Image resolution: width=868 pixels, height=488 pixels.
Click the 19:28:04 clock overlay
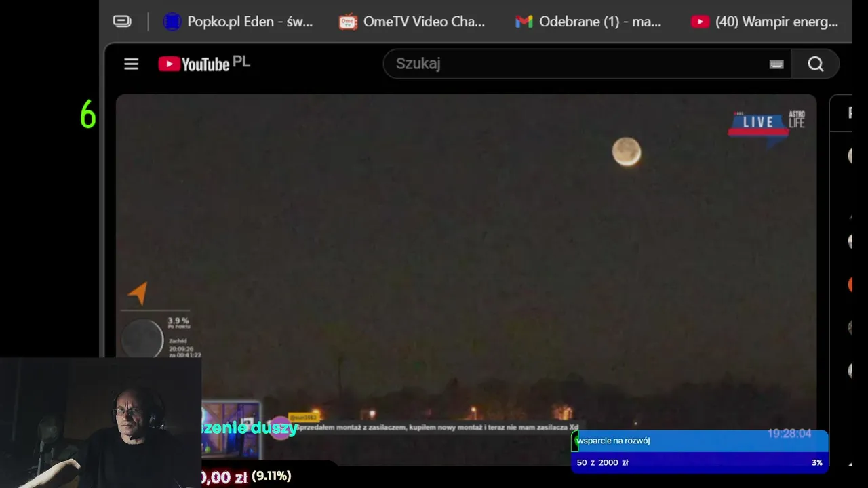789,434
